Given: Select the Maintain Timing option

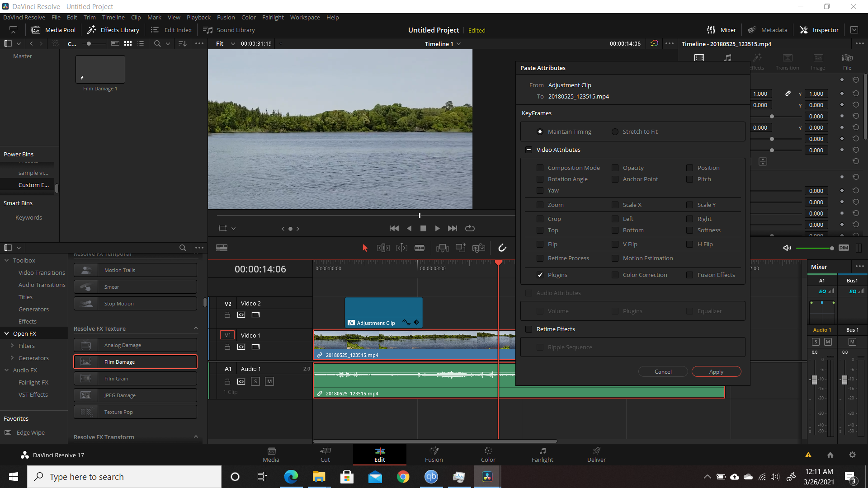Looking at the screenshot, I should tap(540, 132).
